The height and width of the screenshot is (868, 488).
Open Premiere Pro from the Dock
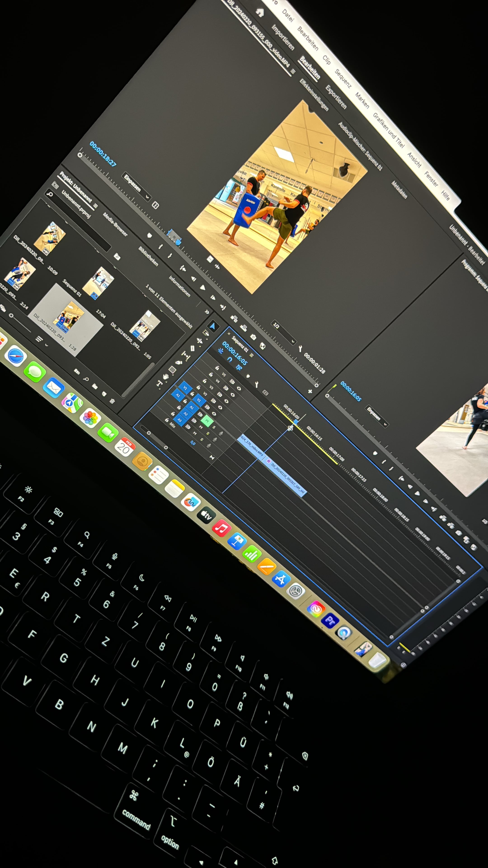tap(330, 620)
